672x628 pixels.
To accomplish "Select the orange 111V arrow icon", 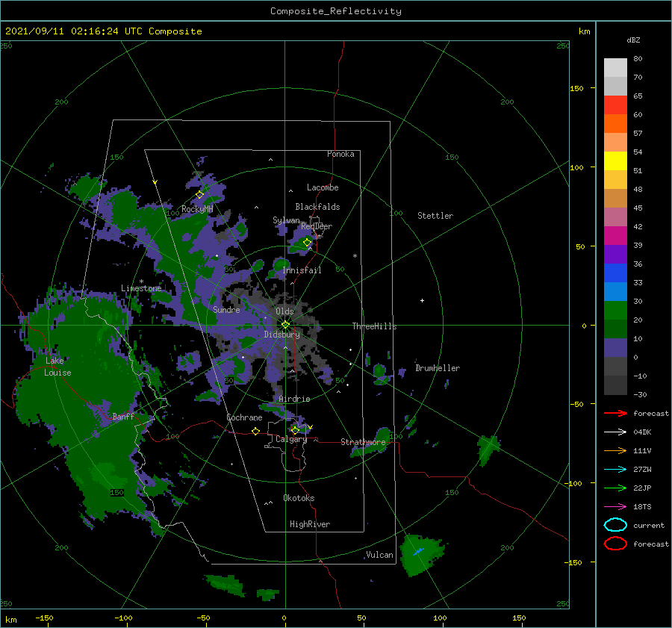I will tap(615, 450).
